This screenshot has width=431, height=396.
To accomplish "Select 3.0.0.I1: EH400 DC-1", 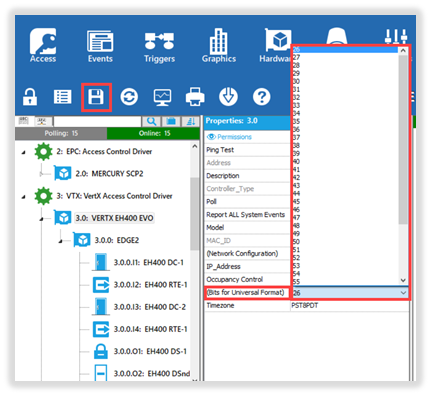I will pyautogui.click(x=149, y=262).
